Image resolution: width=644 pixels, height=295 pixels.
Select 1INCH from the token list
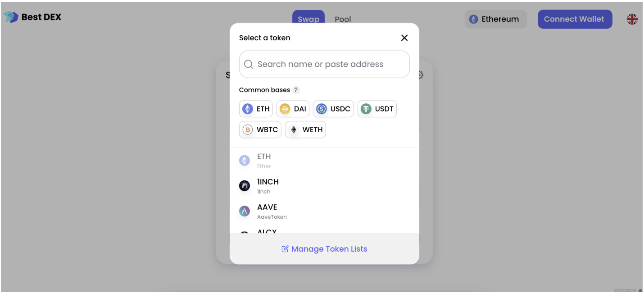[x=324, y=186]
